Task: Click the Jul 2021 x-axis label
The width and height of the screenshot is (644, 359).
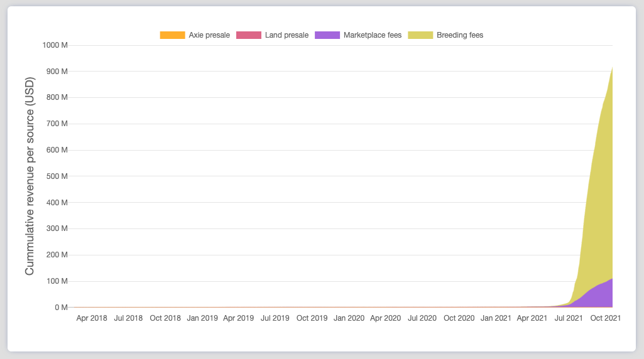Action: click(x=569, y=318)
